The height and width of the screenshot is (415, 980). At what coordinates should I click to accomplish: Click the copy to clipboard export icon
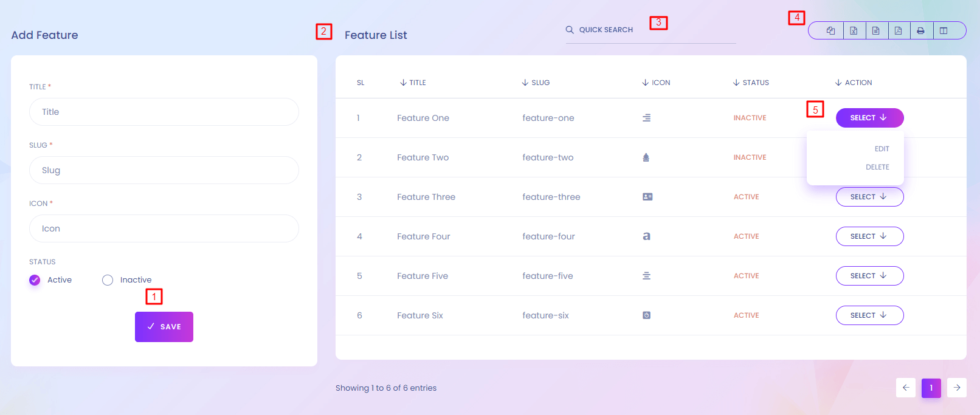point(830,31)
